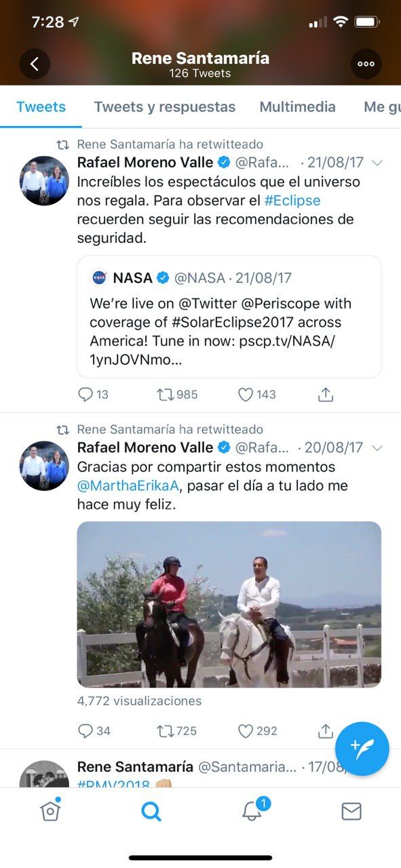Open direct messages envelope icon
This screenshot has height=868, width=401.
(x=351, y=811)
